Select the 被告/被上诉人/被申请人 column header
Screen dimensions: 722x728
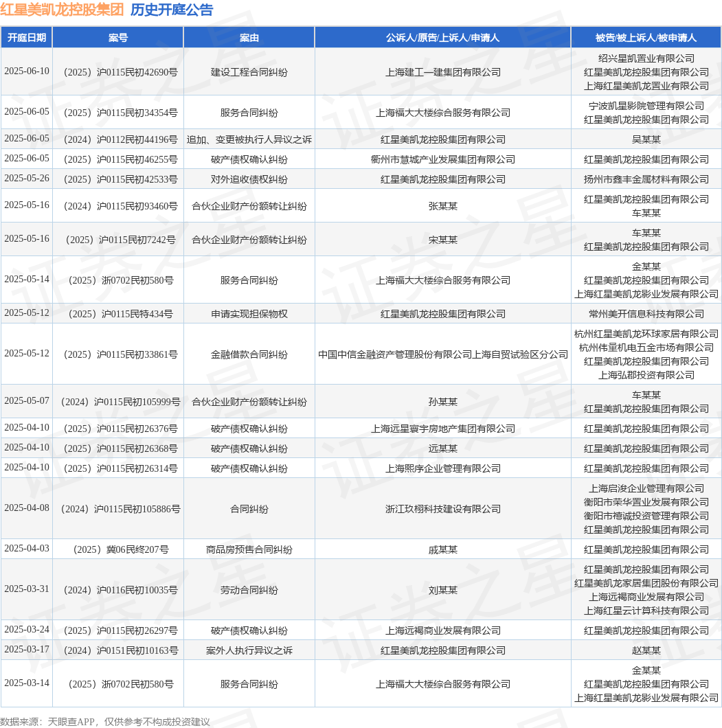[x=646, y=38]
